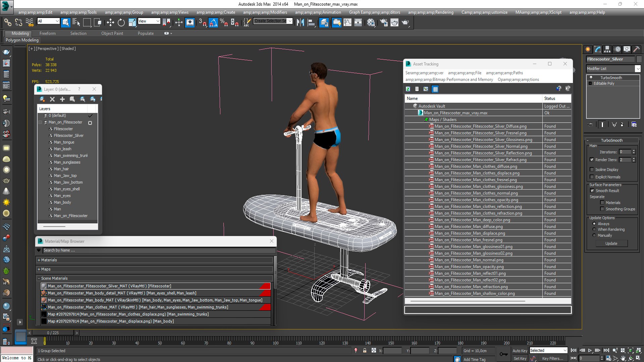Click Delete layer icon in Layer dialog

(52, 99)
